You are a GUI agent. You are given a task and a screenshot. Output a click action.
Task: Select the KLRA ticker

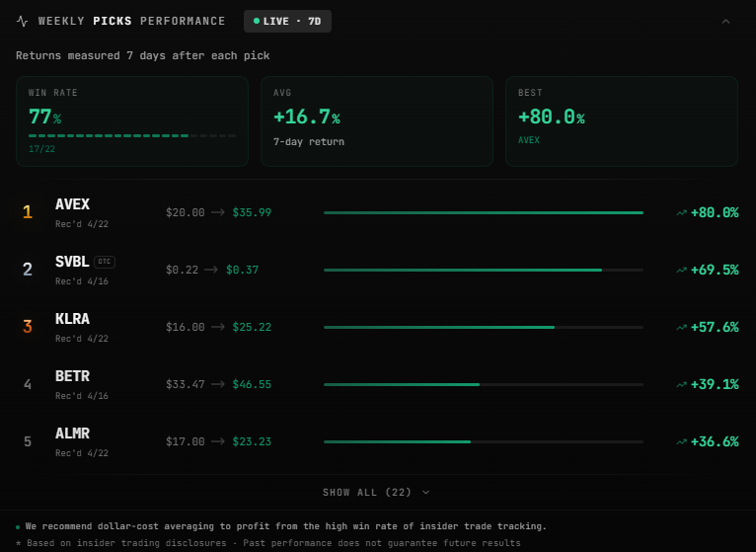pos(72,319)
